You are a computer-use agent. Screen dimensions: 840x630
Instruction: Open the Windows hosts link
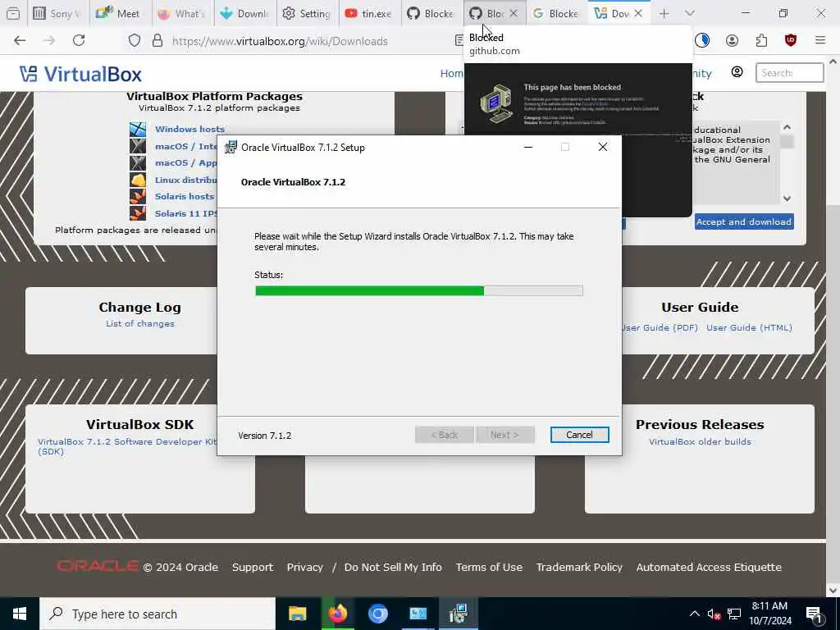189,129
